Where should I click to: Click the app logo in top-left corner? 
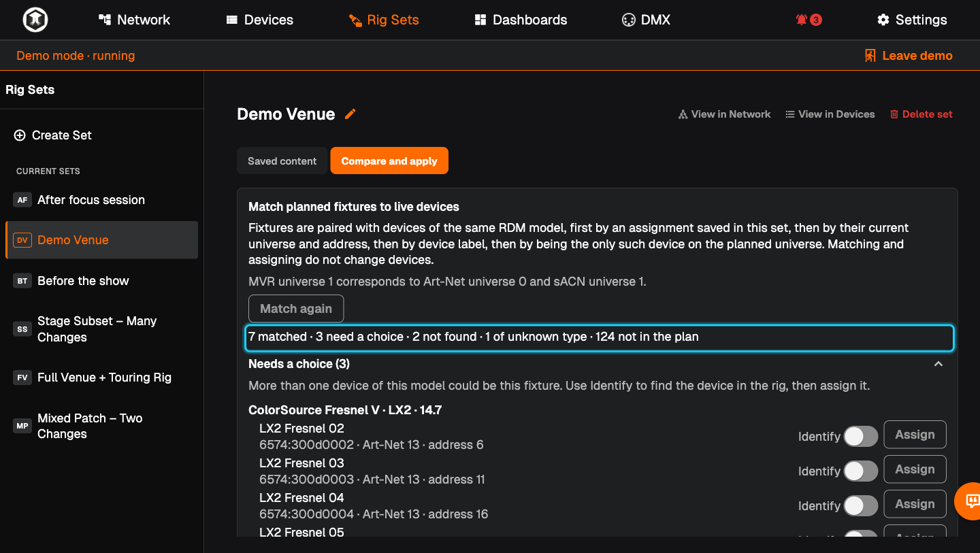[35, 20]
